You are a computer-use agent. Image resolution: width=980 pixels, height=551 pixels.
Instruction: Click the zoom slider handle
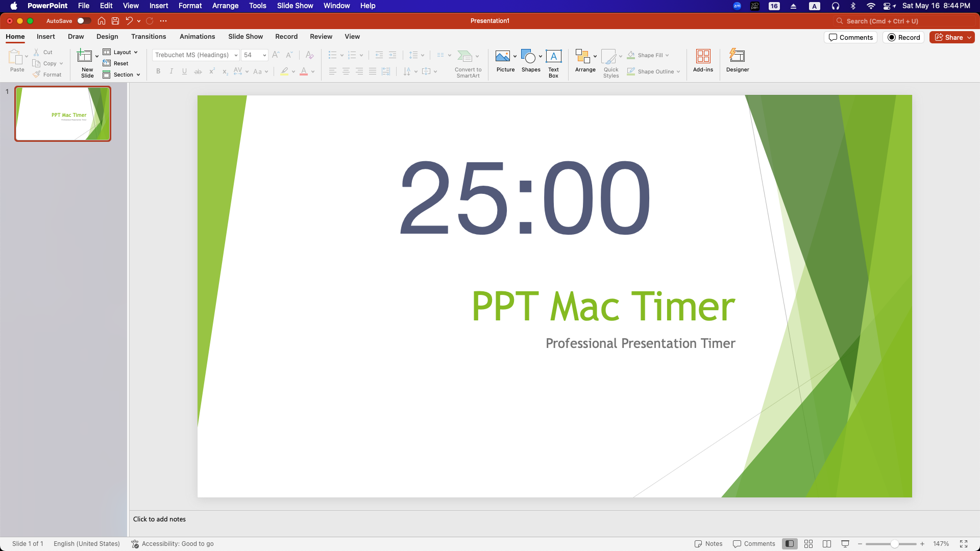tap(894, 544)
